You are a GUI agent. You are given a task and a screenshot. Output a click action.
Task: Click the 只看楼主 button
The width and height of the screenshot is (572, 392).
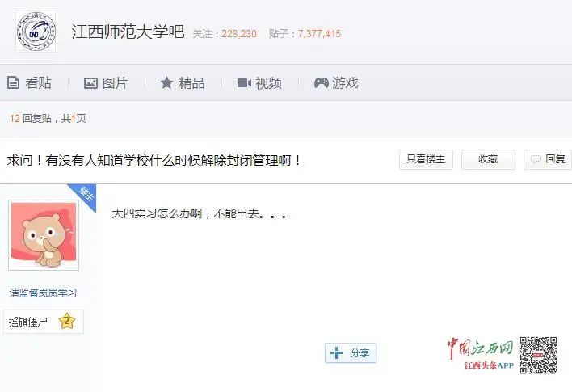tap(426, 159)
